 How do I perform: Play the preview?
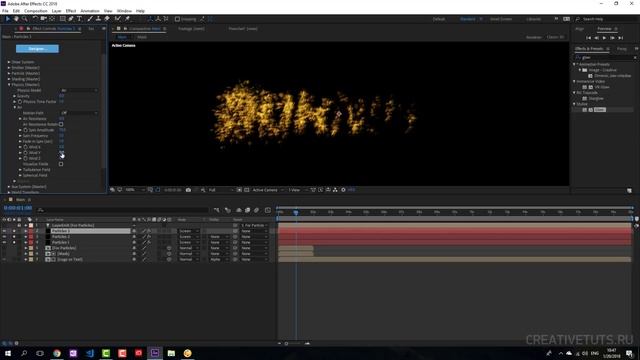(x=604, y=38)
